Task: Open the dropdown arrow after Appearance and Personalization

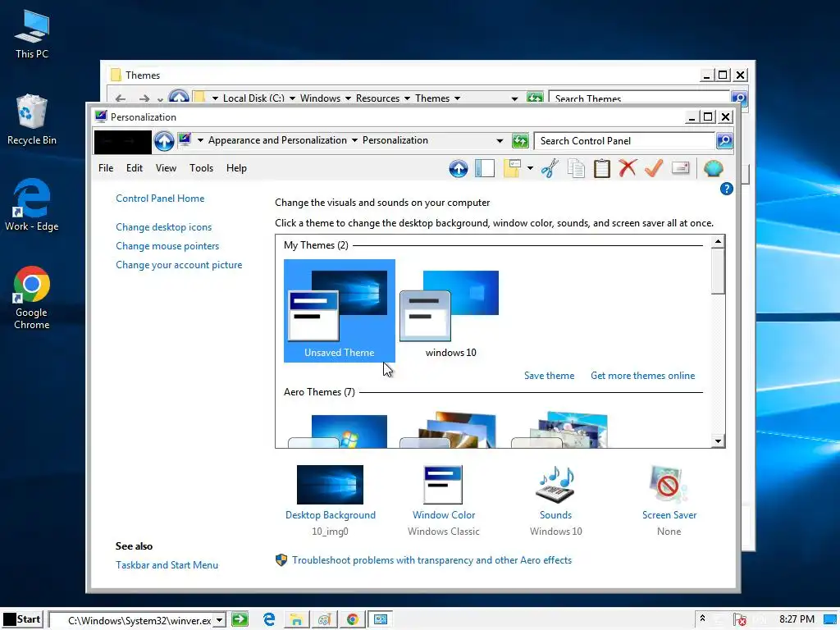Action: (354, 140)
